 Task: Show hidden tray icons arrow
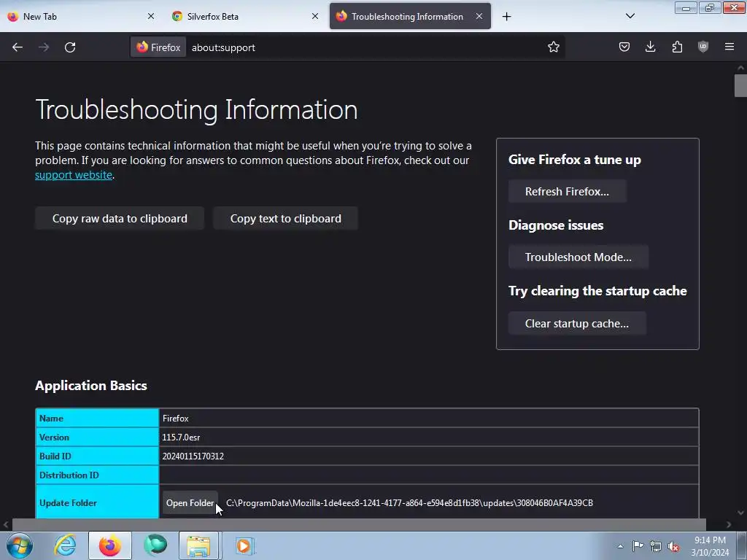(x=620, y=546)
